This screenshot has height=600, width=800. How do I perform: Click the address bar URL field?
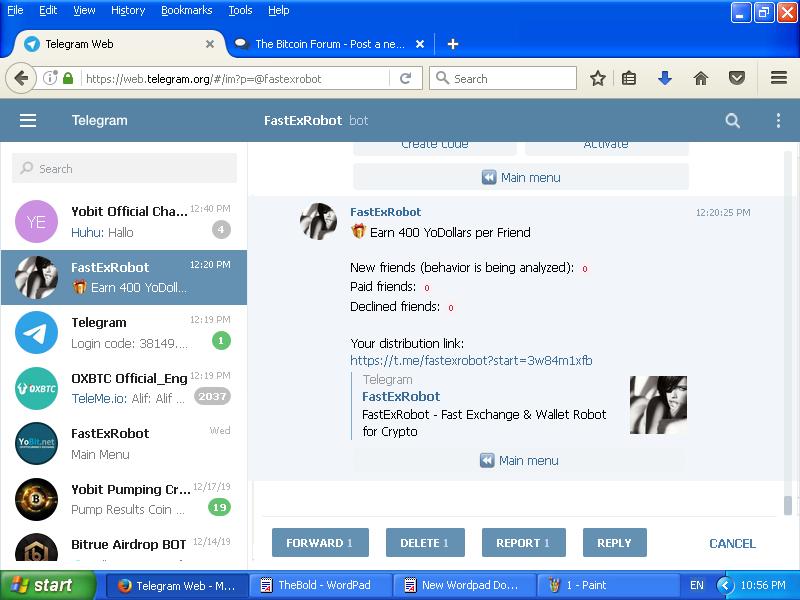(x=236, y=79)
